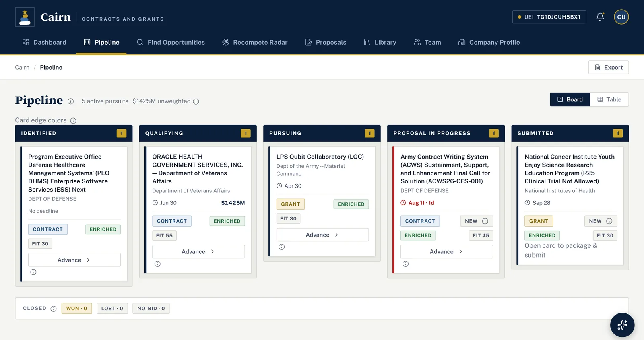Navigate to the Proposals tab
The image size is (644, 340).
326,42
